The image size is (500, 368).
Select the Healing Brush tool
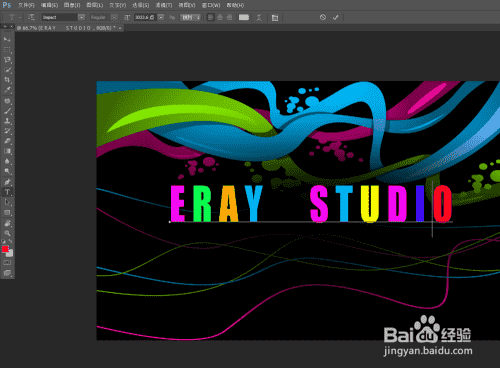pyautogui.click(x=7, y=101)
